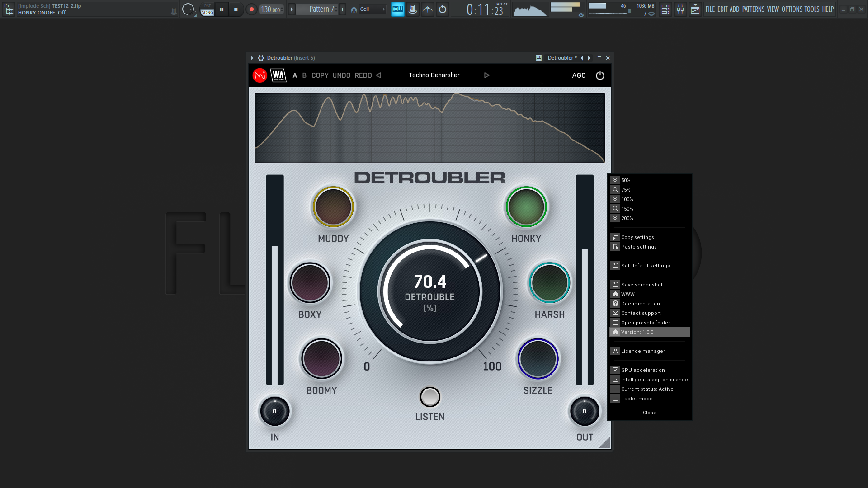This screenshot has width=868, height=488.
Task: Toggle AGC auto gain compensation
Action: tap(579, 75)
